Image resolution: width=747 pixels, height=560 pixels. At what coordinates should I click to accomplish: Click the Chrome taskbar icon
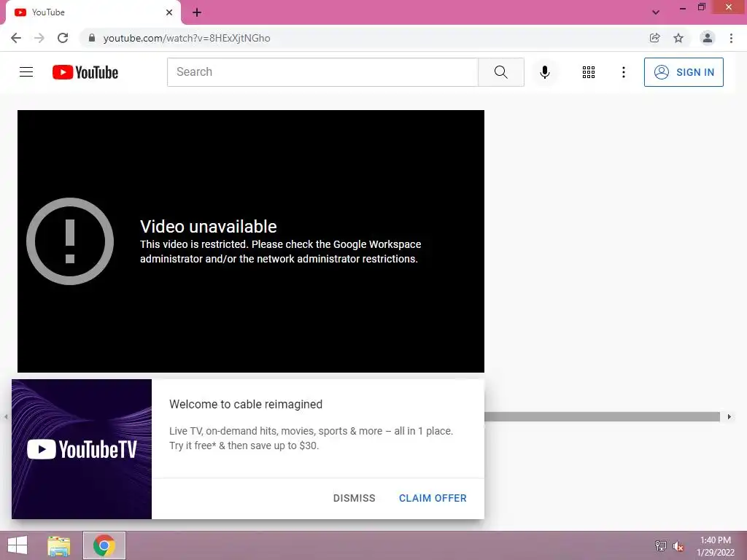point(104,545)
